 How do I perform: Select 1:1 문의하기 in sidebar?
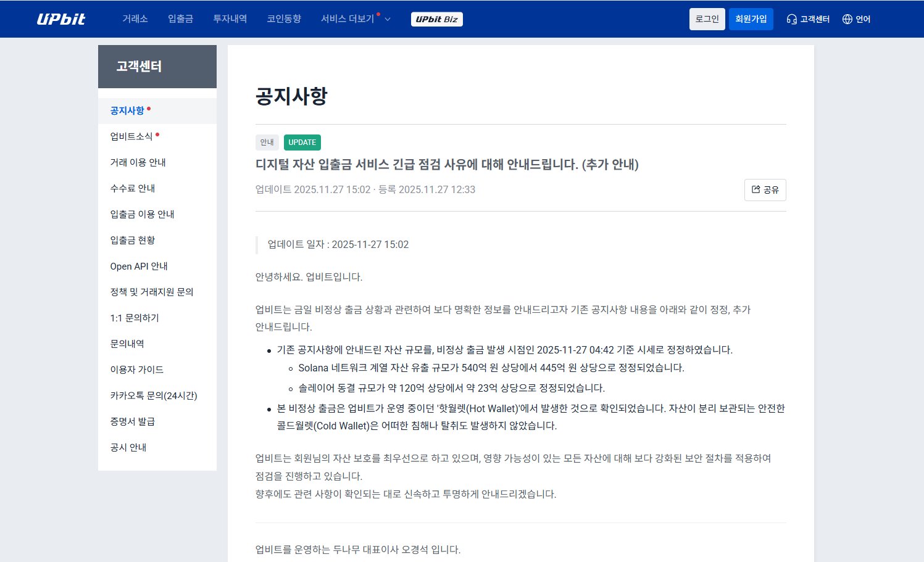coord(135,318)
